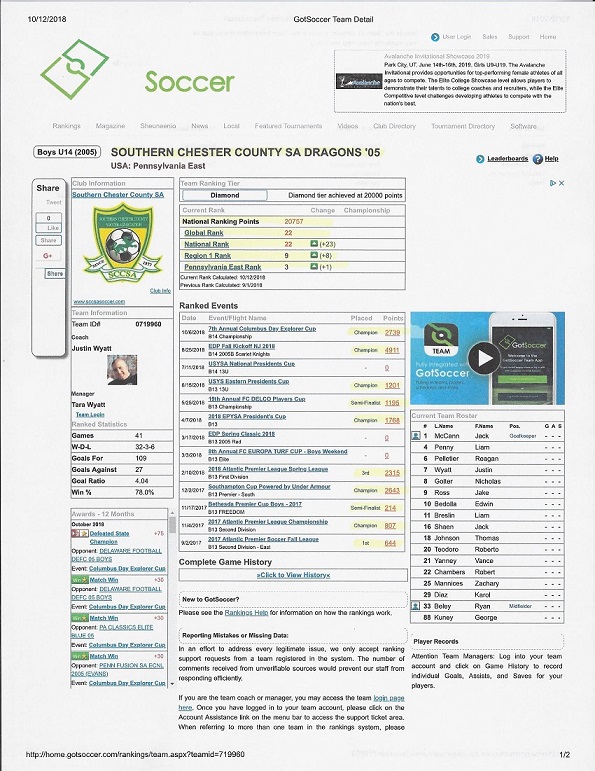Image resolution: width=595 pixels, height=771 pixels.
Task: Open the www.sccsasoccer.com link
Action: 99,301
